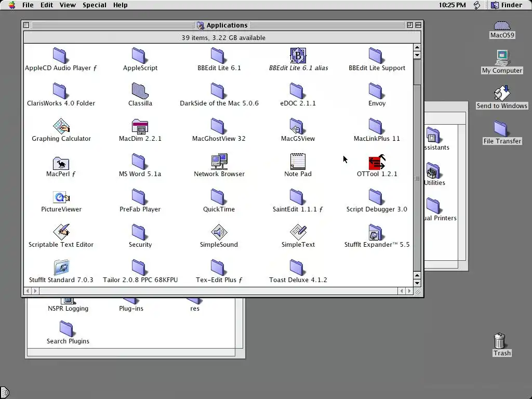The image size is (532, 399).
Task: Open the MacOS9 disk icon on desktop
Action: tap(502, 25)
